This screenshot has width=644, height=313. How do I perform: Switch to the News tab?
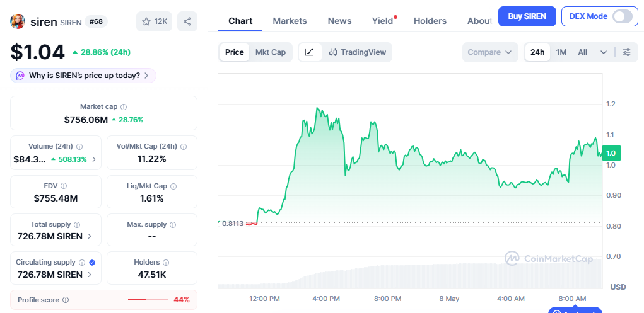coord(339,21)
